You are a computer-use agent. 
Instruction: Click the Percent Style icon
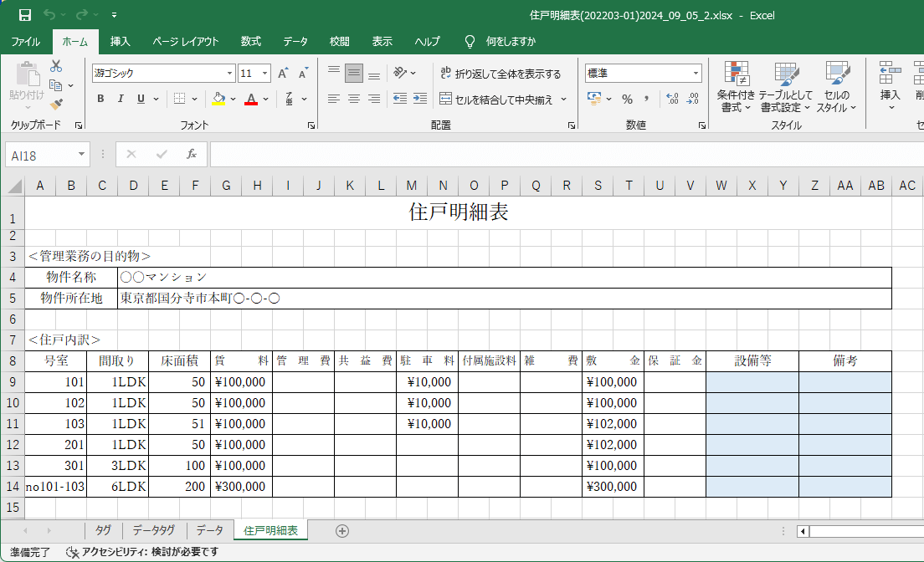point(627,99)
